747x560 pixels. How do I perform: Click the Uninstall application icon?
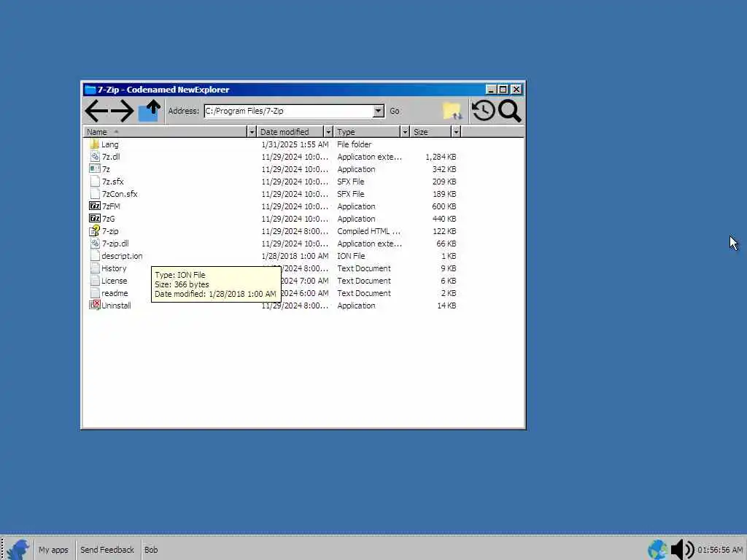coord(94,306)
